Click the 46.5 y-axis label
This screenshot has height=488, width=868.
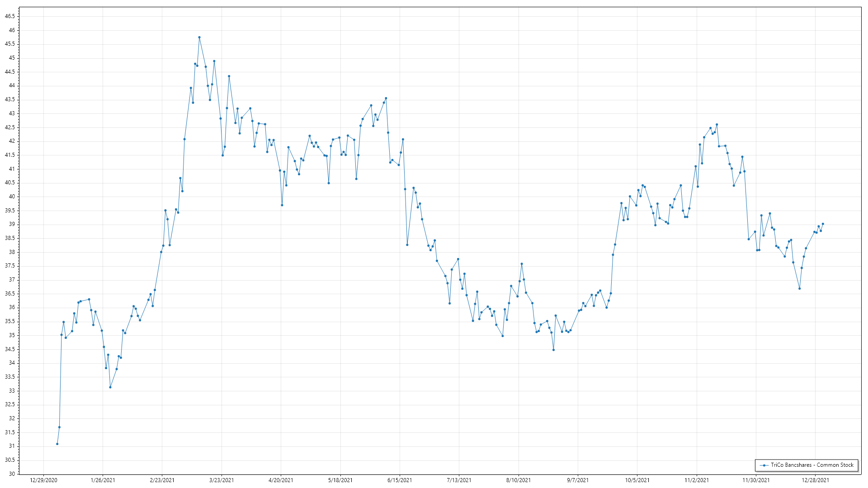10,16
